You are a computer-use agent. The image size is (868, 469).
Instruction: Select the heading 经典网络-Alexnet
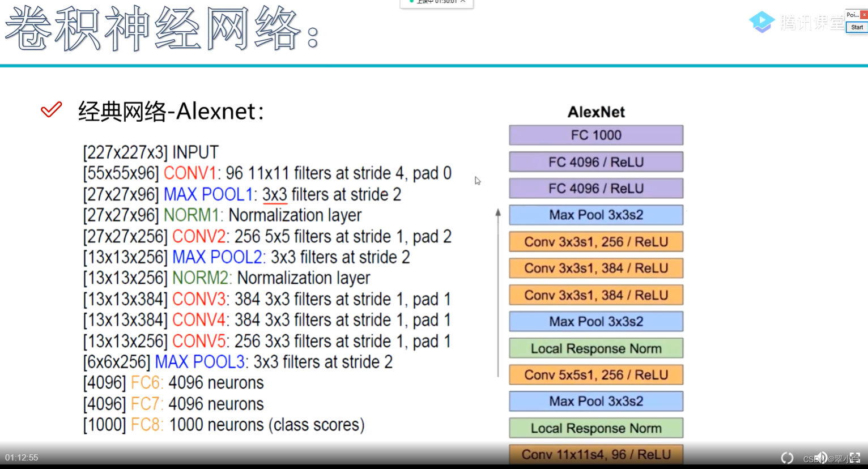[171, 111]
